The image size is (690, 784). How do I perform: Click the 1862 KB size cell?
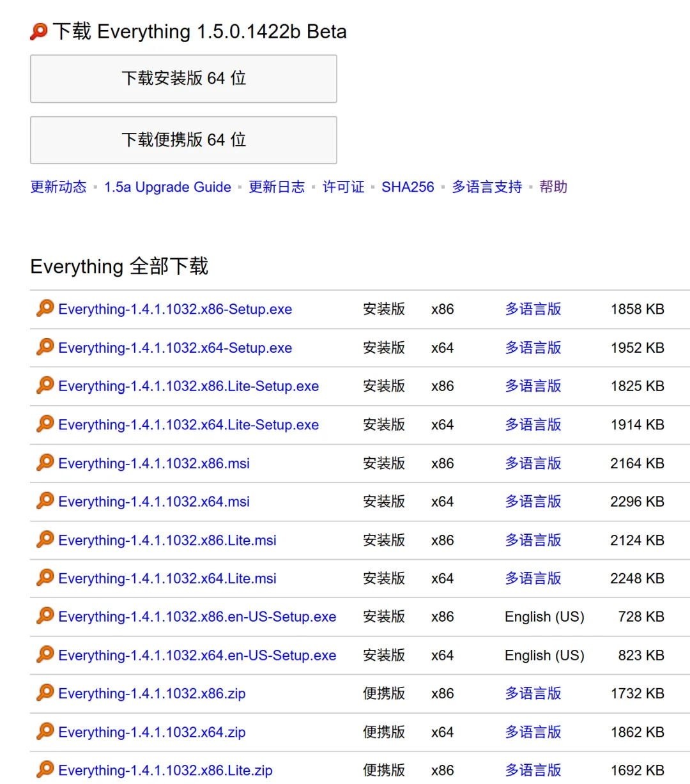638,732
